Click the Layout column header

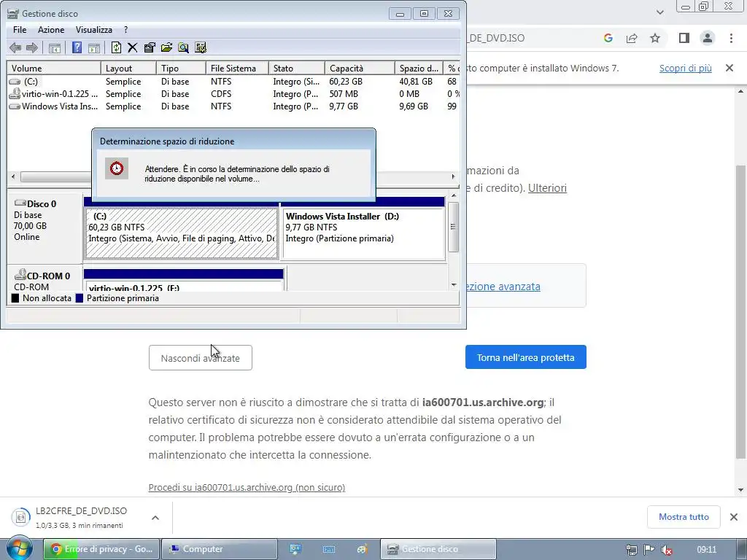point(128,68)
